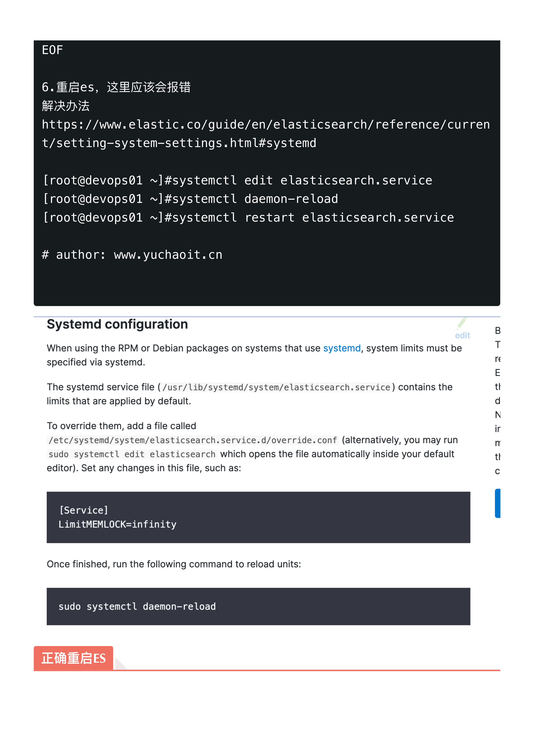The height and width of the screenshot is (756, 534).
Task: Open the blue "systemd" hyperlink
Action: coord(342,348)
